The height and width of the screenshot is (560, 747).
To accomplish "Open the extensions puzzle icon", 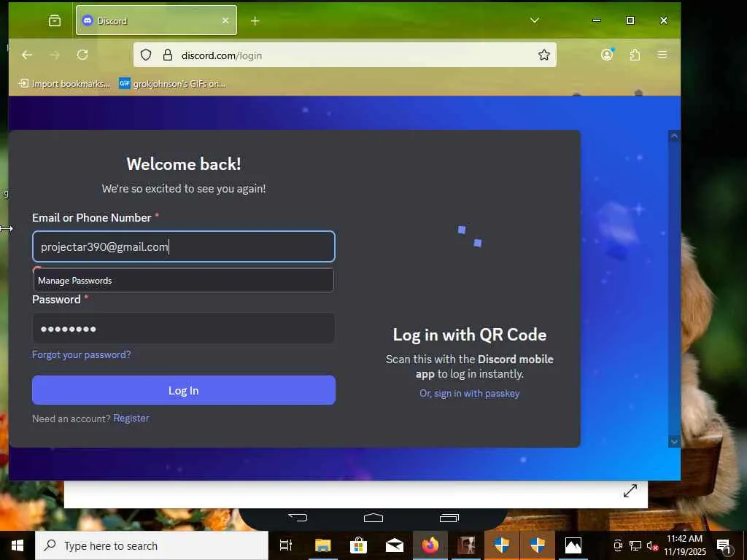I will tap(635, 55).
